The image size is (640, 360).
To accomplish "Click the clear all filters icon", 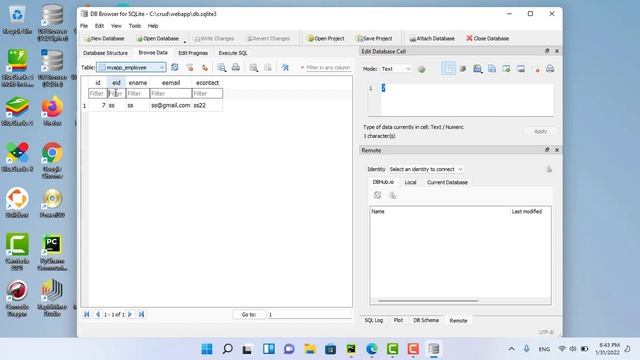I will (190, 67).
